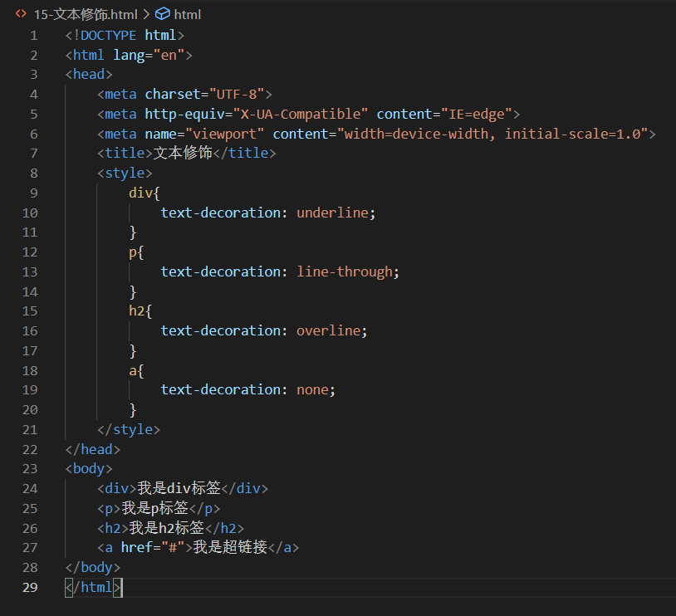676x616 pixels.
Task: Open the 15-文本修饰.html breadcrumb item
Action: pos(86,15)
